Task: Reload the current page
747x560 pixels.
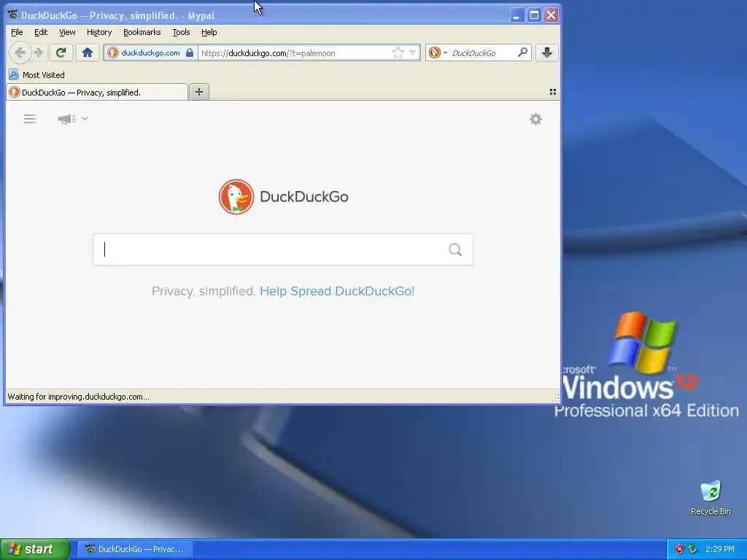Action: click(61, 52)
